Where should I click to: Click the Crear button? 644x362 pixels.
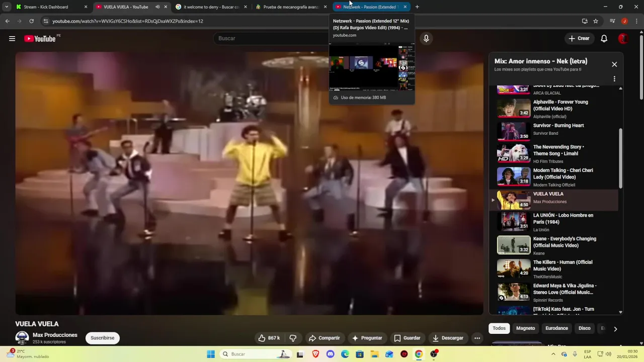coord(579,38)
